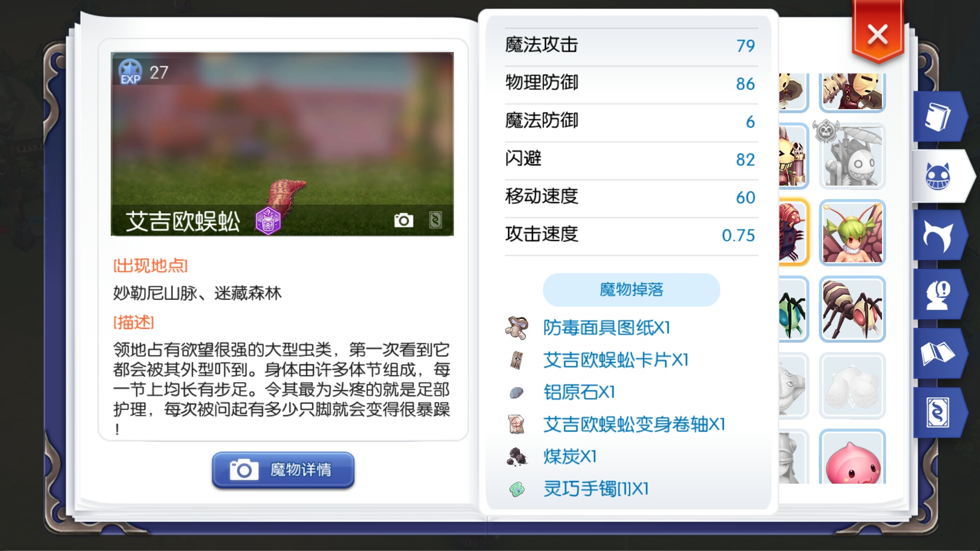Click the 物理防御 stat row
Viewport: 980px width, 551px height.
(631, 84)
